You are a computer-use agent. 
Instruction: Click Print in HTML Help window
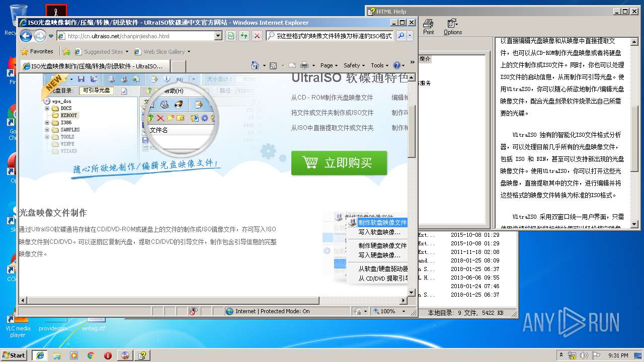(x=428, y=27)
